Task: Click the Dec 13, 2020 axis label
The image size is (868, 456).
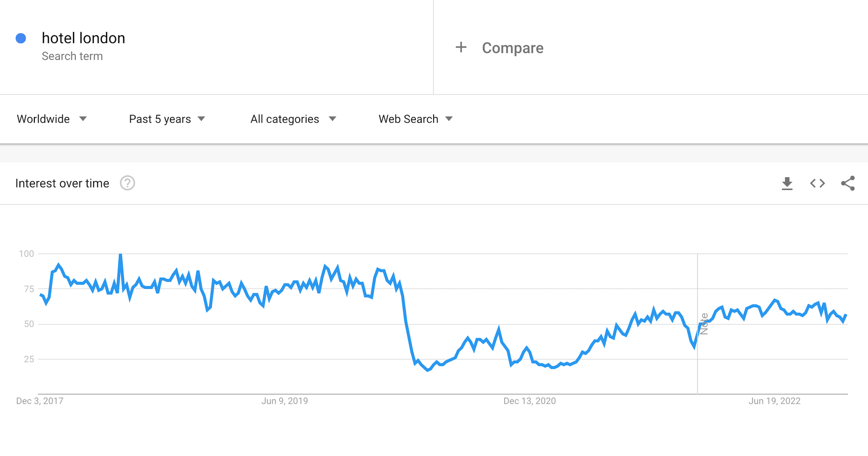Action: pos(530,401)
